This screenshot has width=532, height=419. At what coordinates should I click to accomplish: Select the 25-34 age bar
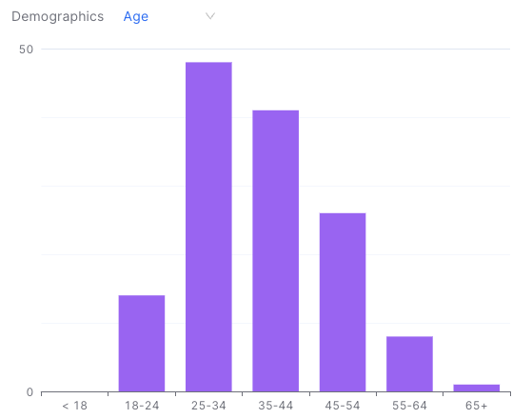208,227
